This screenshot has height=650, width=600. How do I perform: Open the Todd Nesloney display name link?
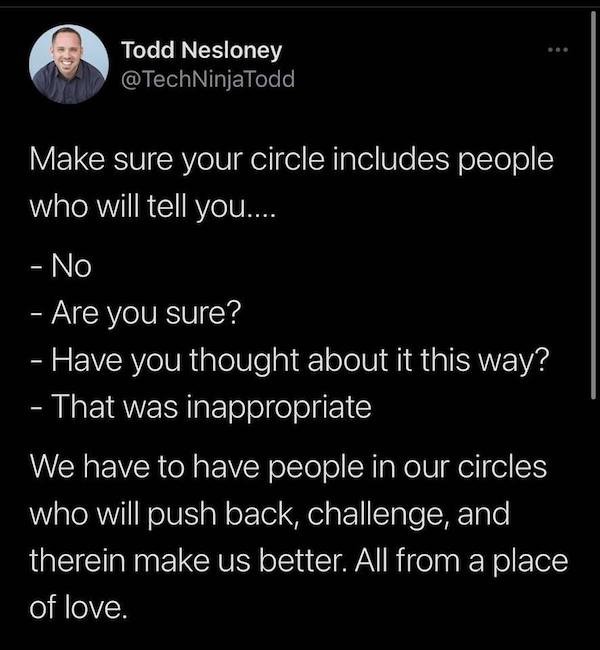202,50
